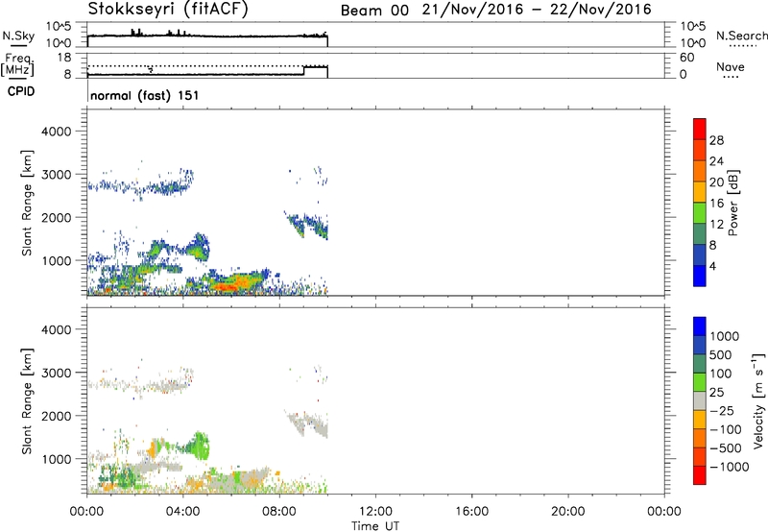
Task: Click the 'Time UT' axis title
Action: (x=375, y=526)
